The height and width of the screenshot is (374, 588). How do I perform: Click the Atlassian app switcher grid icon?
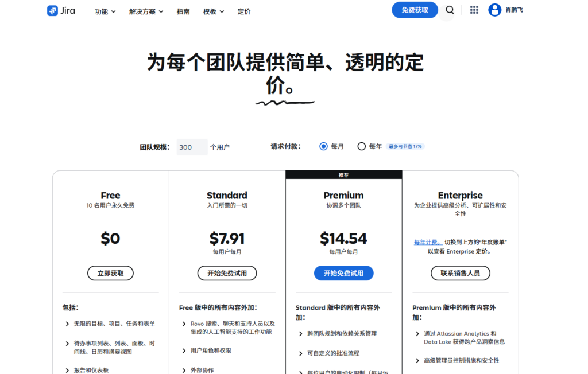(x=474, y=10)
